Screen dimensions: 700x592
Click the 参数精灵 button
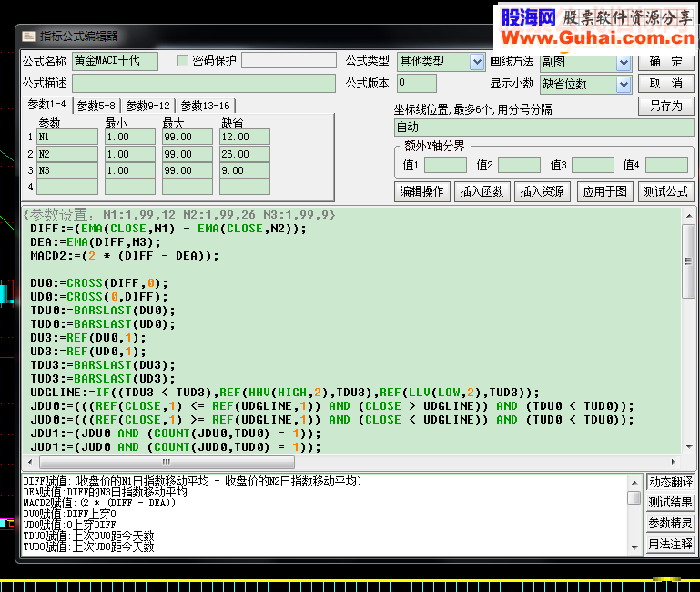[x=671, y=523]
